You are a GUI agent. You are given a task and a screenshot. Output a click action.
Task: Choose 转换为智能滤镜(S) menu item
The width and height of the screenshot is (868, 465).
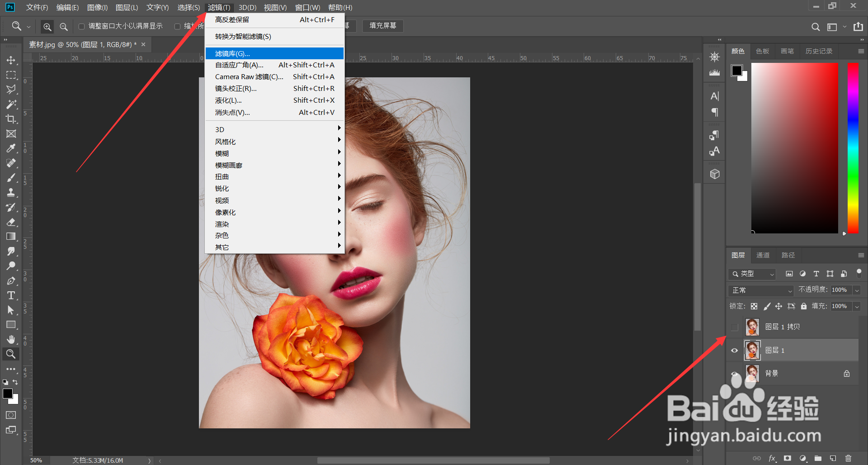(274, 37)
